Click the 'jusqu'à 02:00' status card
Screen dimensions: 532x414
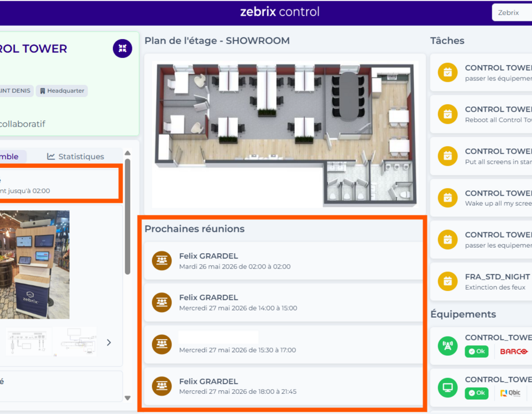pyautogui.click(x=59, y=183)
